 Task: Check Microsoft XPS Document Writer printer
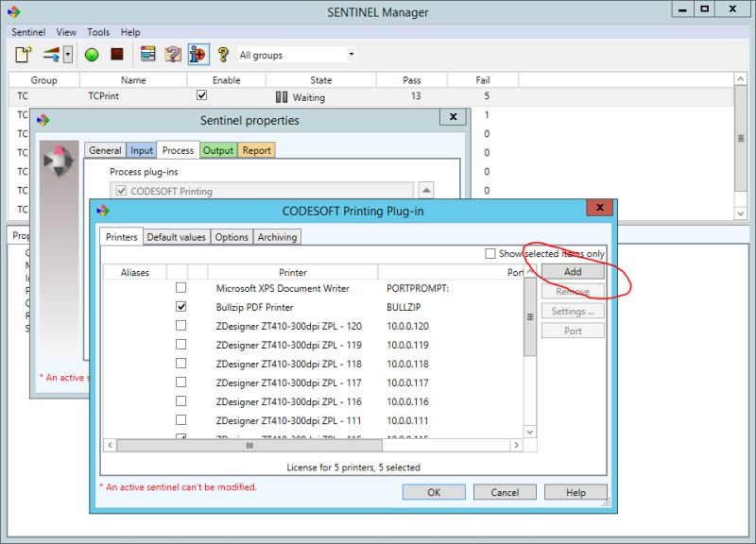pyautogui.click(x=180, y=288)
